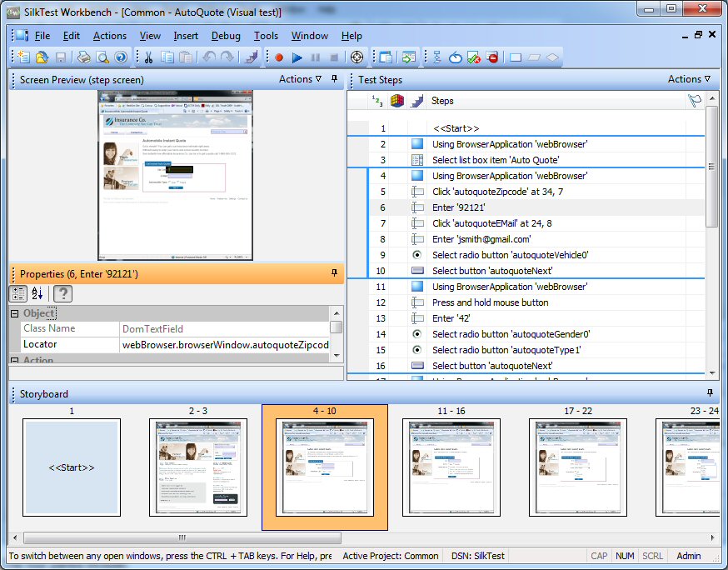Open the Insert menu
This screenshot has width=728, height=570.
coord(185,36)
